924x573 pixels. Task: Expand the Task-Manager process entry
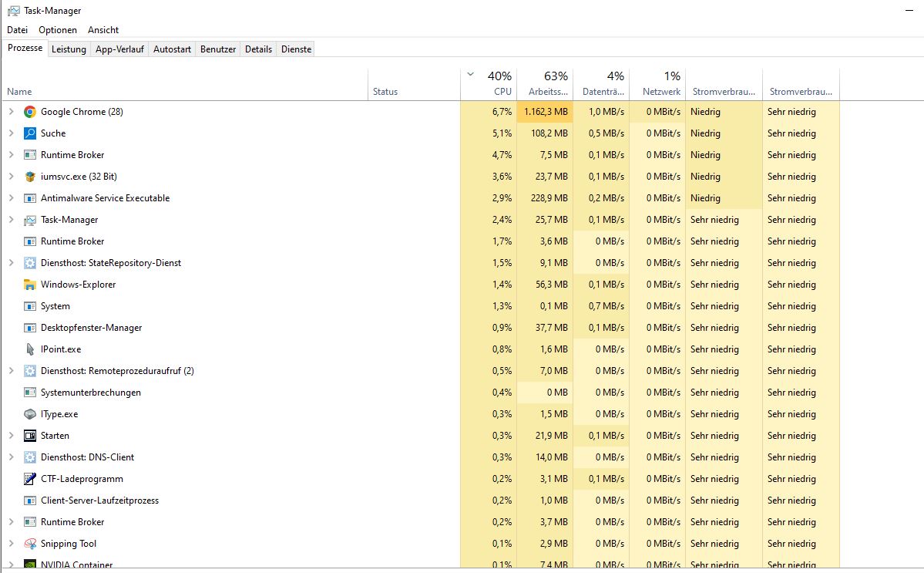coord(11,219)
